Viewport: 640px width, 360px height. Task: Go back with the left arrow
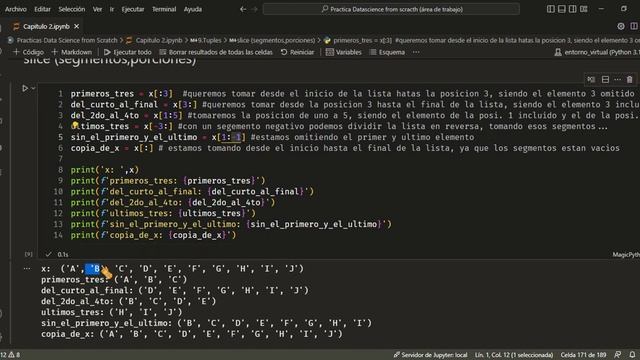click(243, 9)
